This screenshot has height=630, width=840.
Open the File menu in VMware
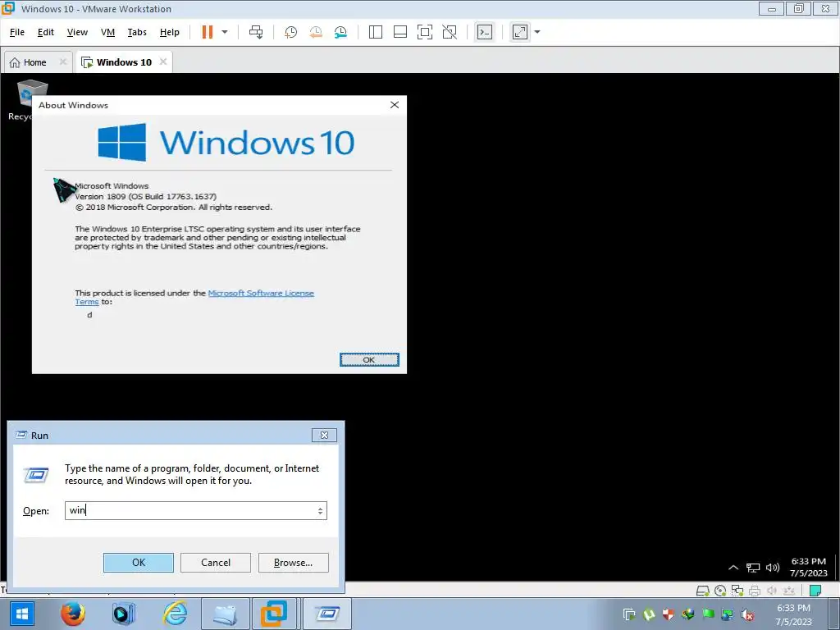[17, 32]
